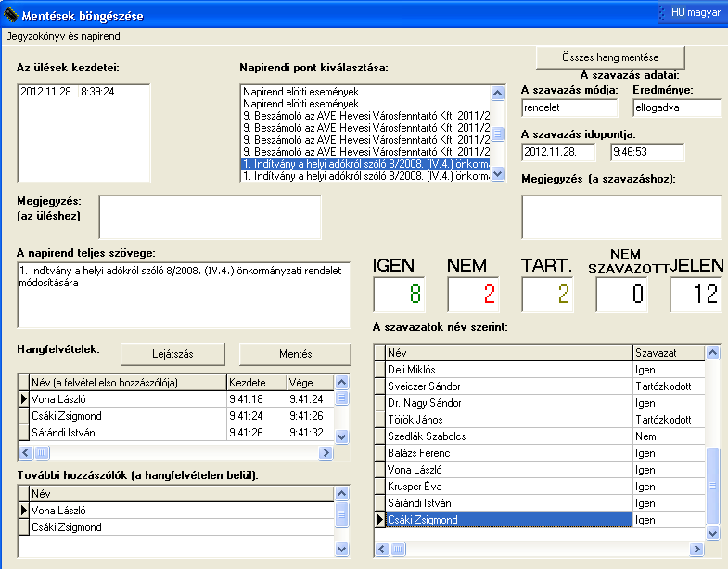
Task: Click the Mentés button
Action: pos(295,354)
